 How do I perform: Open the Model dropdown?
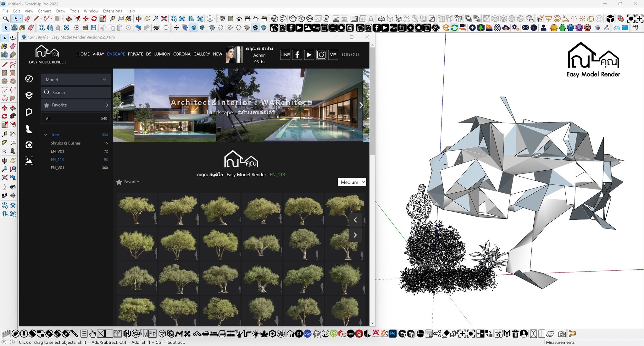[x=76, y=80]
